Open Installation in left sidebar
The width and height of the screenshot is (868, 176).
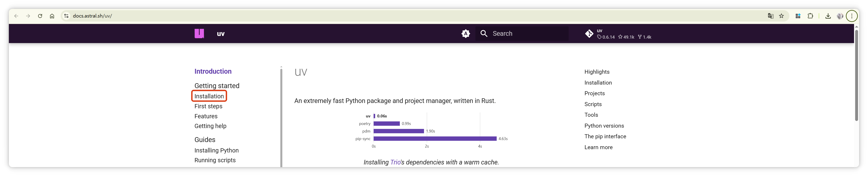click(209, 96)
